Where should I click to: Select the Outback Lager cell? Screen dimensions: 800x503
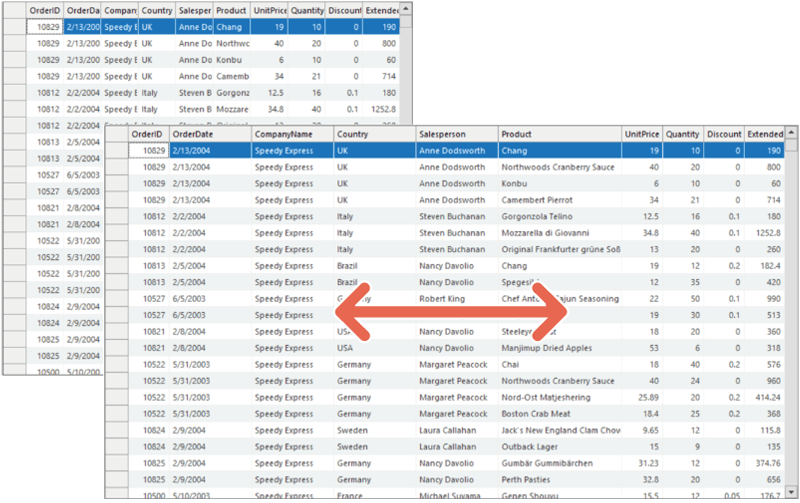click(560, 447)
